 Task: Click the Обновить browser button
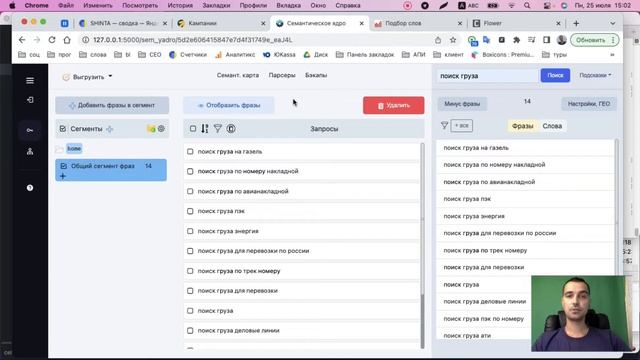point(591,40)
